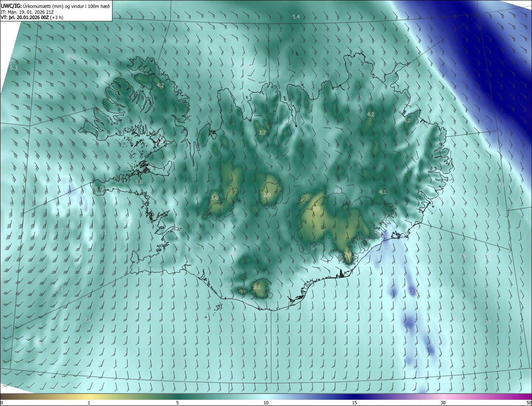The width and height of the screenshot is (532, 406).
Task: Click the "3.0" value label on the map
Action: (214, 198)
